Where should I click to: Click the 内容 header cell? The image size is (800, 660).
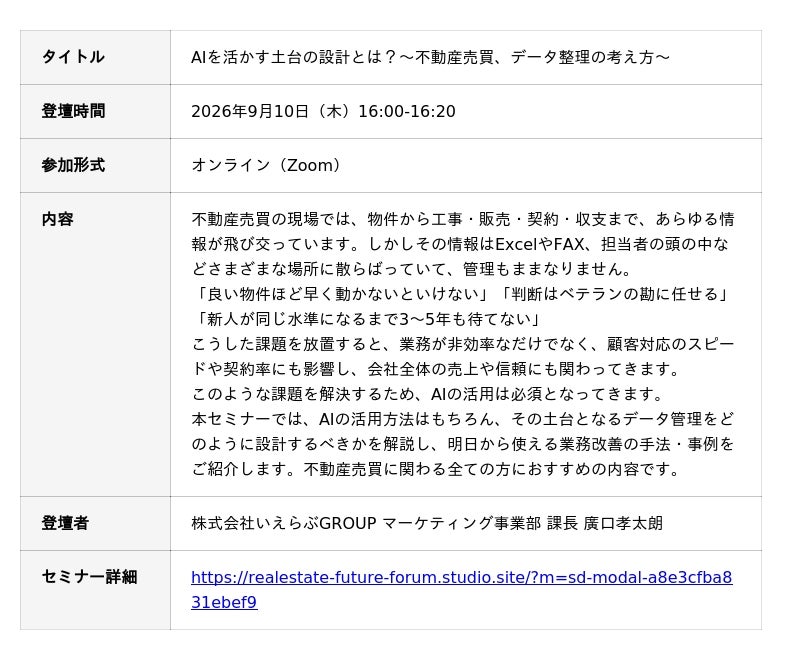pos(95,344)
